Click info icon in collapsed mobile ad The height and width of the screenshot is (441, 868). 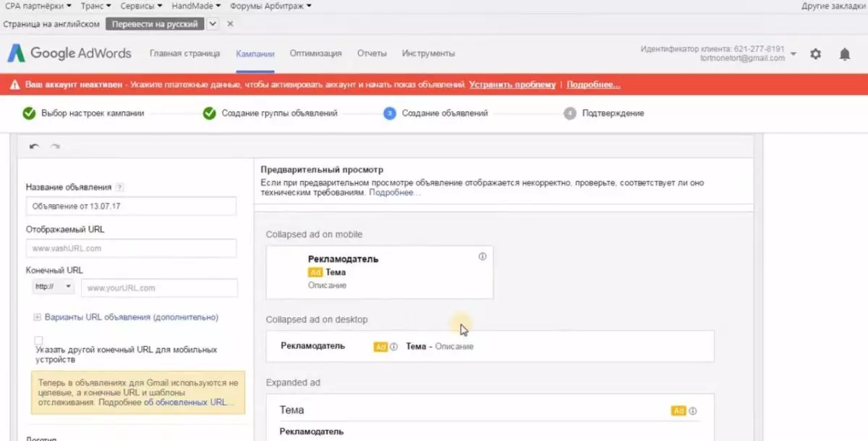(x=482, y=256)
